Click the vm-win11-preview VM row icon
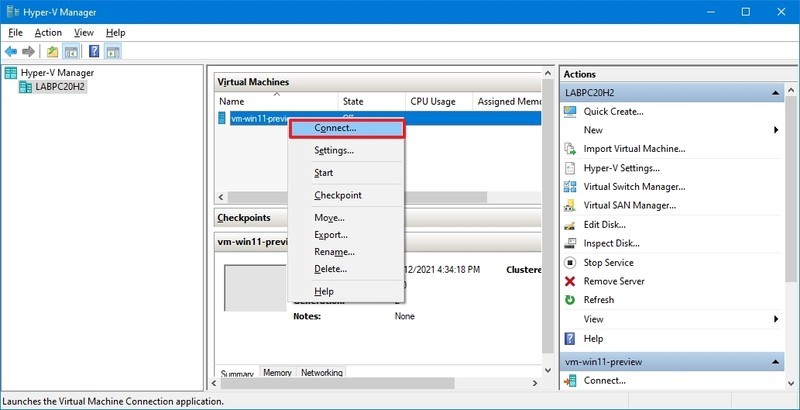 pos(221,118)
